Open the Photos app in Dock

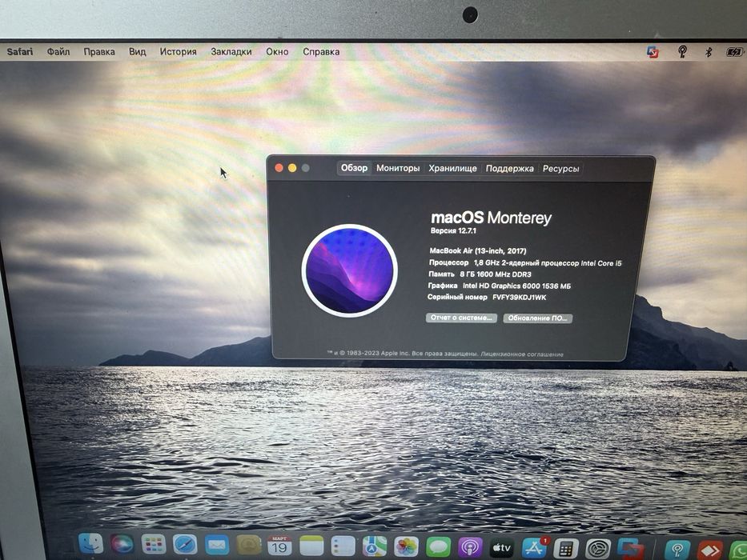(407, 546)
